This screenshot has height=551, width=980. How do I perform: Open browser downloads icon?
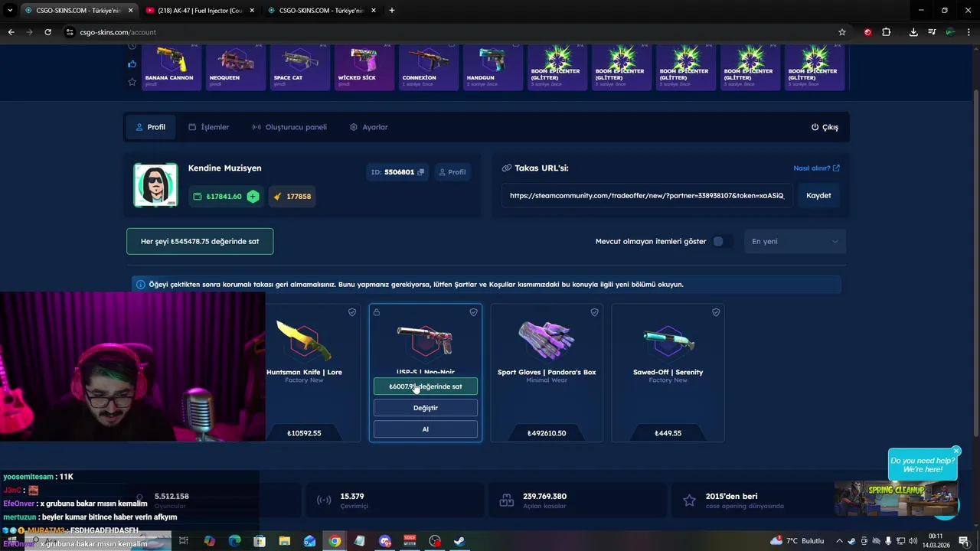[913, 32]
